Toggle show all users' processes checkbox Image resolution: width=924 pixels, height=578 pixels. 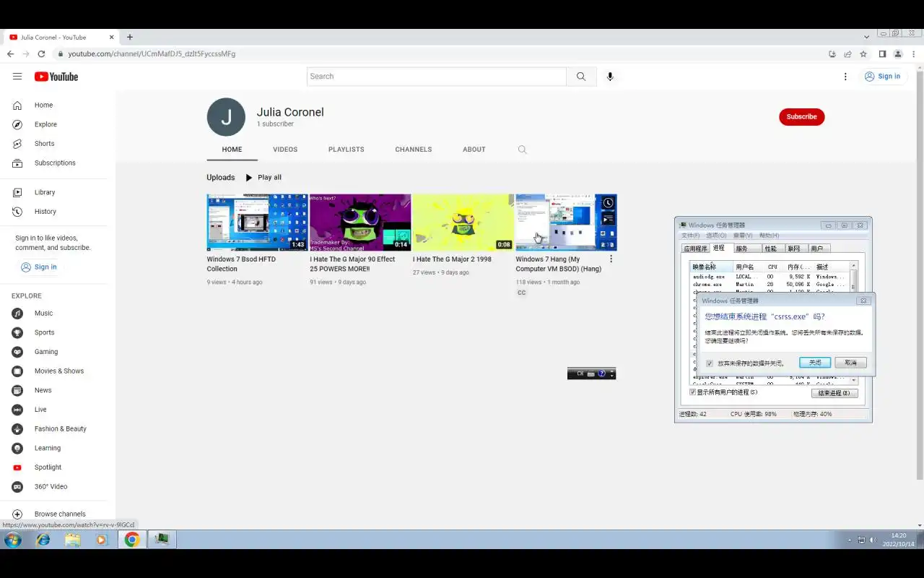693,392
